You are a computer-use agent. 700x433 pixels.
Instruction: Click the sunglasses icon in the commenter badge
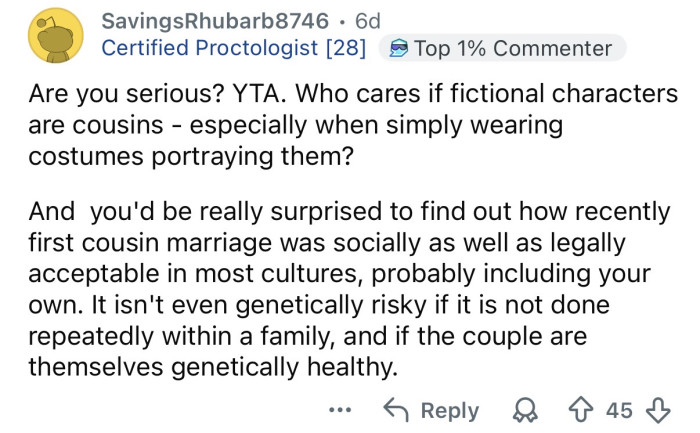(x=397, y=48)
